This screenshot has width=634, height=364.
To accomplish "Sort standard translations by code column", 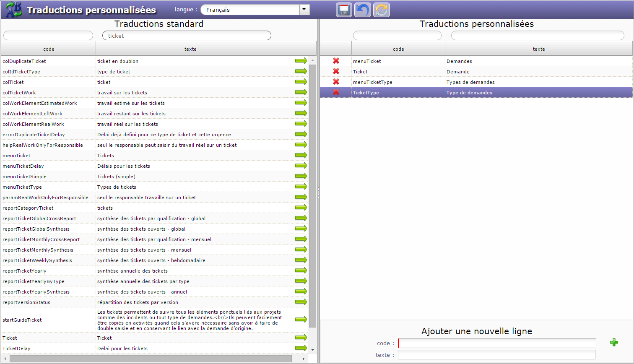I will point(49,49).
